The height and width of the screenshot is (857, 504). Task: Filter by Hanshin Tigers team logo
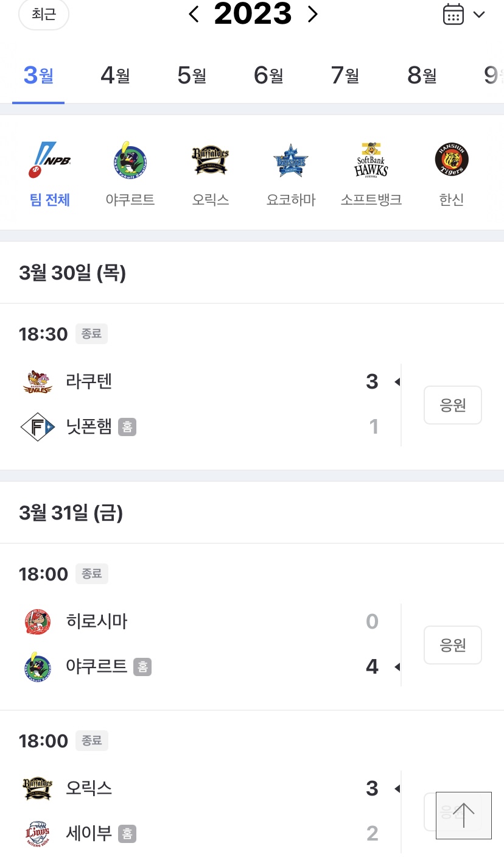click(452, 161)
